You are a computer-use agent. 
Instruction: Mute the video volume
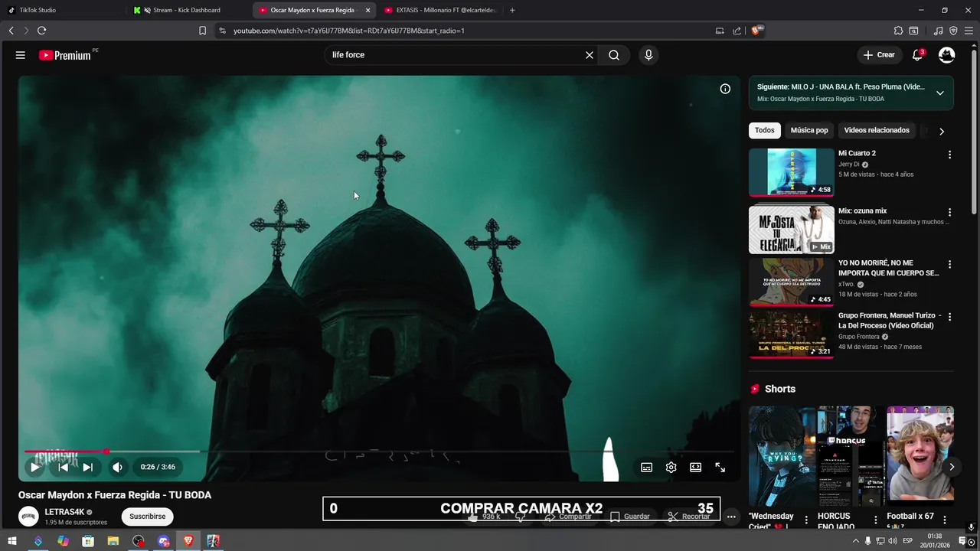(117, 467)
